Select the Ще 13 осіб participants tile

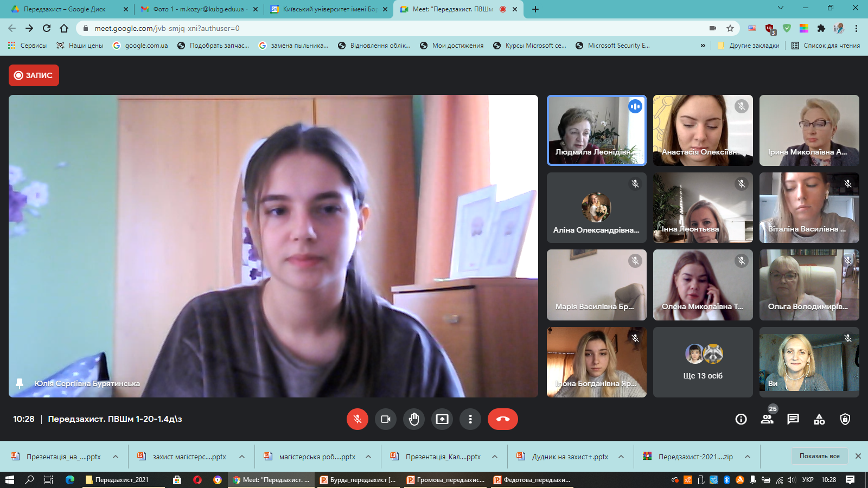703,362
